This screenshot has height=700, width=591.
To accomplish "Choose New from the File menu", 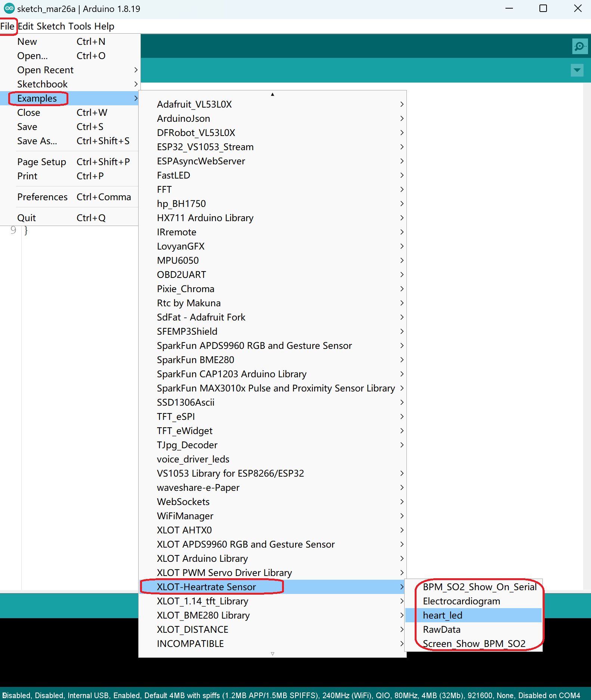I will [69, 41].
